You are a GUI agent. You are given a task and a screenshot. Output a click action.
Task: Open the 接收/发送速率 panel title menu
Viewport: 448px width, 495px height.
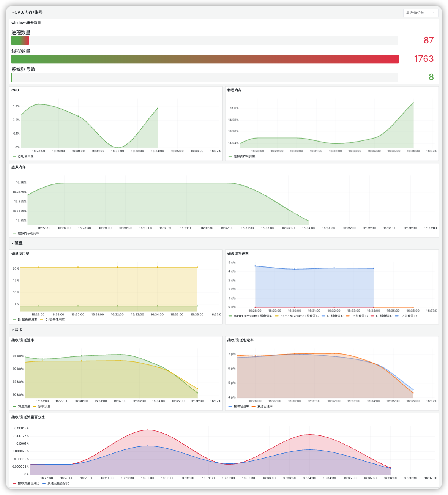[x=23, y=340]
